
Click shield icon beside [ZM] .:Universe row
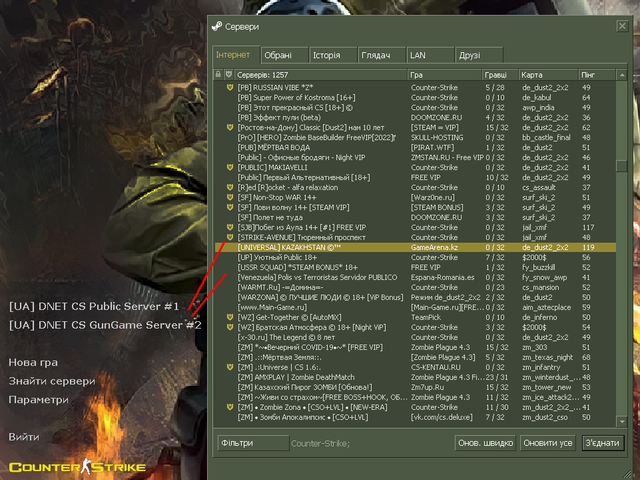click(x=230, y=367)
